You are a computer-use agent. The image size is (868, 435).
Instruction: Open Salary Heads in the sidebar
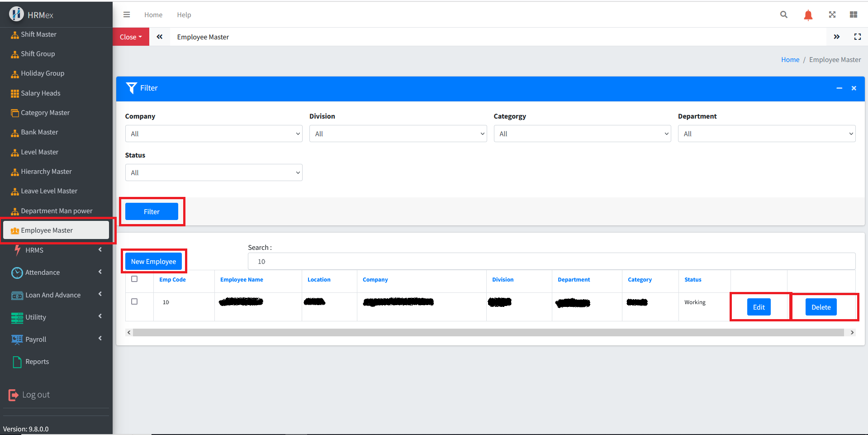point(40,93)
